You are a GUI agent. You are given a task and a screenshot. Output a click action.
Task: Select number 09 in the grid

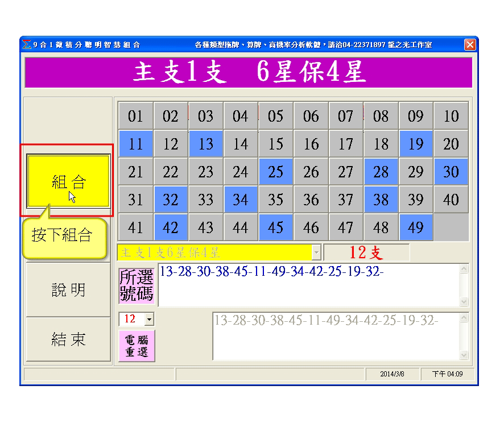[416, 116]
